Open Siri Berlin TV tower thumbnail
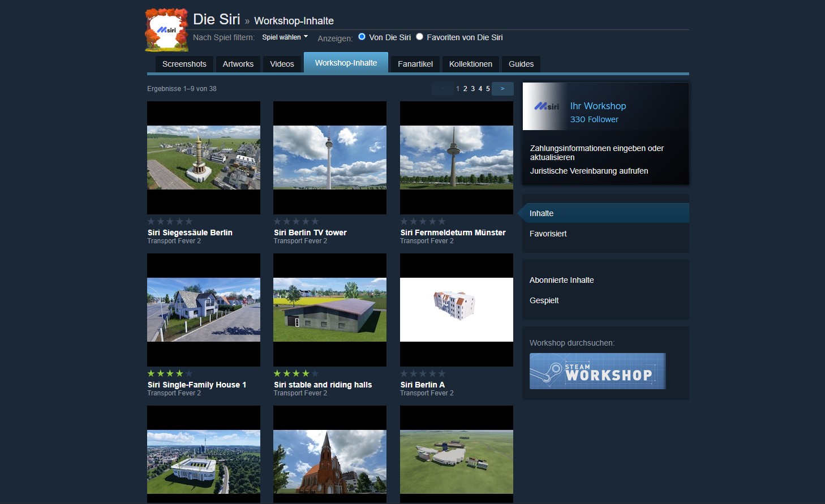The image size is (825, 504). coord(330,157)
